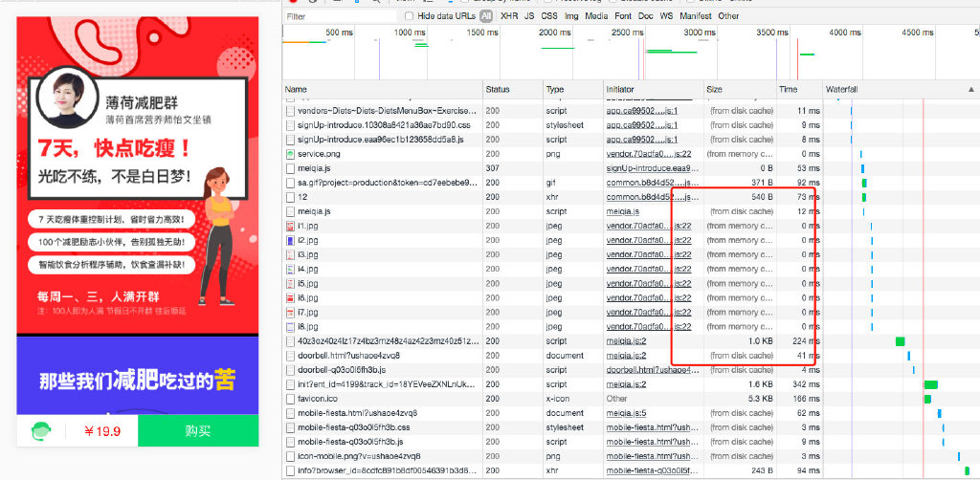Click the thumbnail icon beside i8.jpg

pos(290,326)
